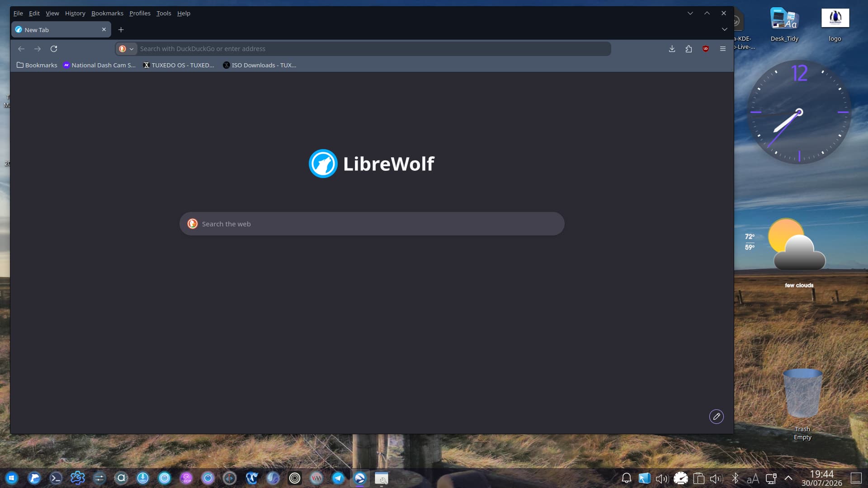Click the Bluetooth tray icon
Image resolution: width=868 pixels, height=488 pixels.
tap(735, 478)
